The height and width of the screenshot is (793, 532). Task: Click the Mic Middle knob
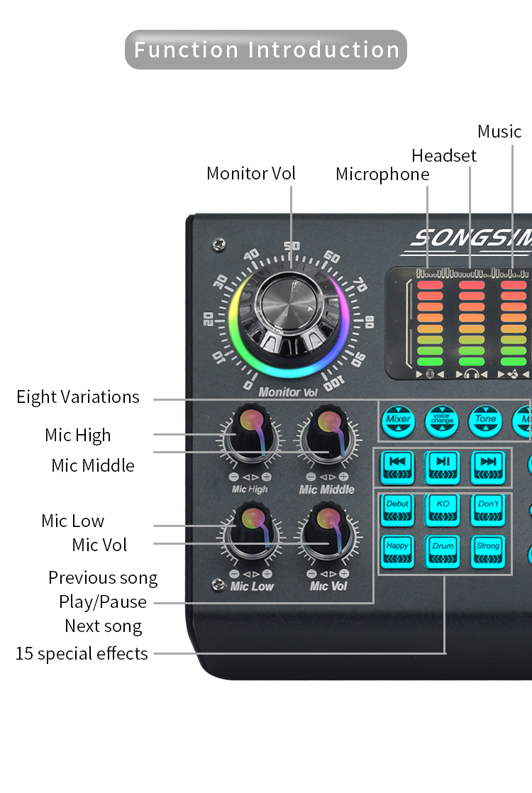(x=327, y=435)
